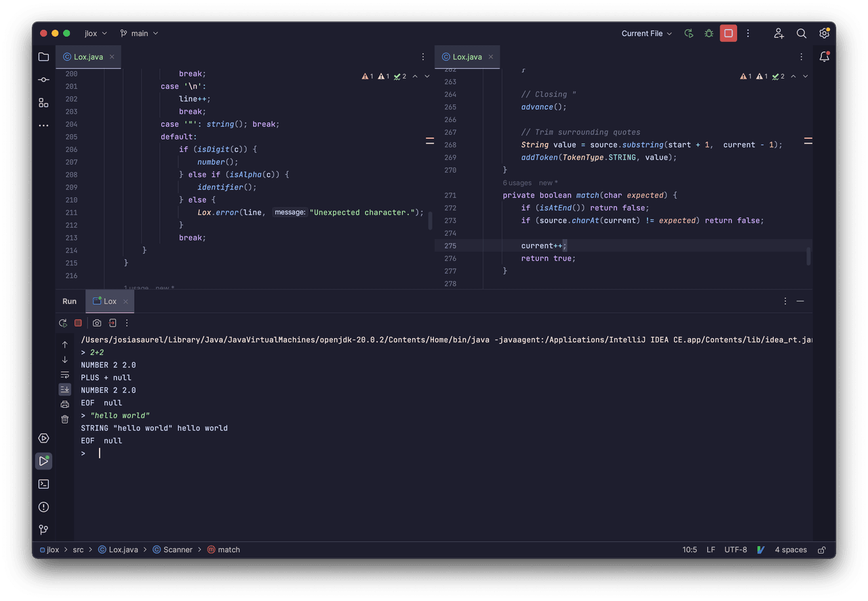Clear console output with trash icon
868x601 pixels.
[x=65, y=419]
